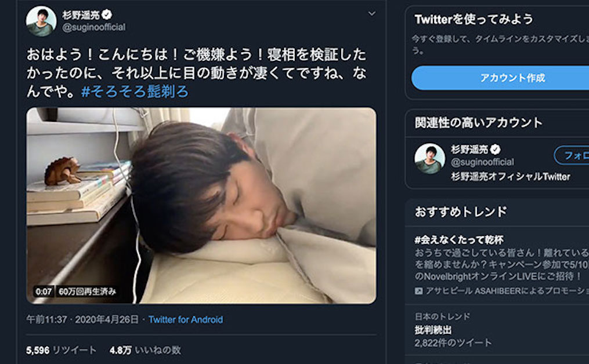View the 4.8万 いいね list
Viewport: 589px width, 364px height.
coord(145,350)
